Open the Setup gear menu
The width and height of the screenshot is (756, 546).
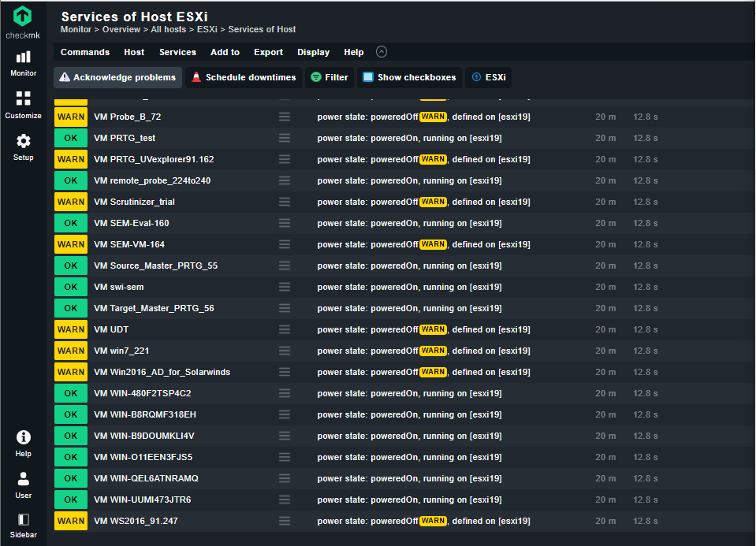[23, 147]
